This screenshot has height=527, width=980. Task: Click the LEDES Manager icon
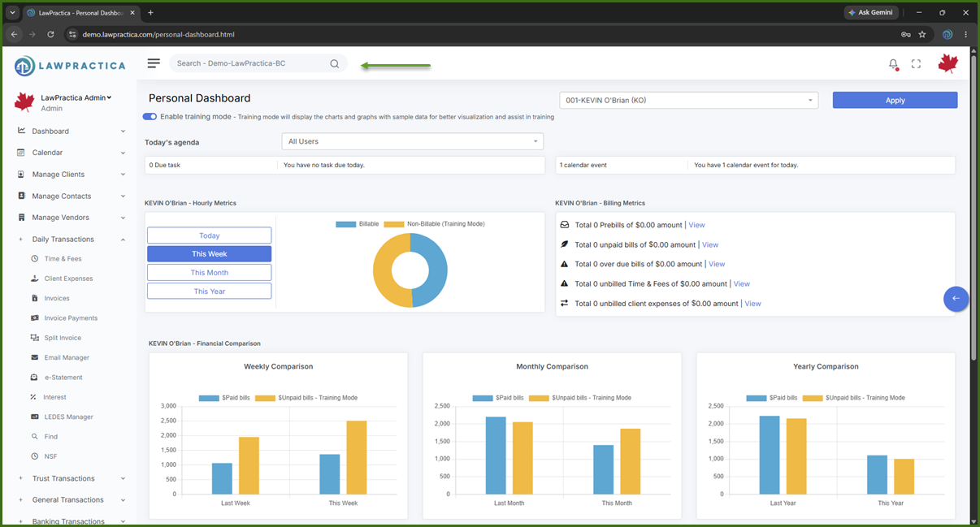point(34,417)
